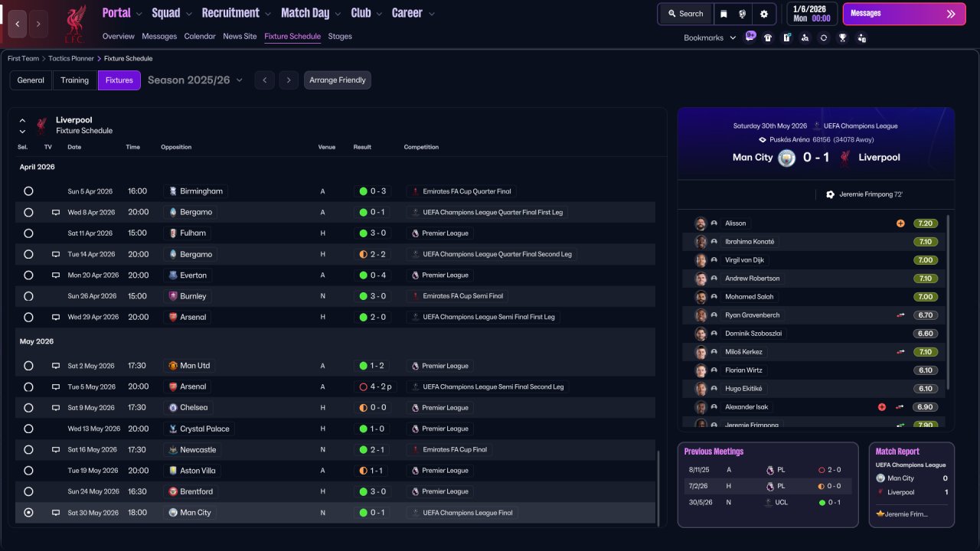
Task: Select the Everton fixture radio button
Action: pos(28,275)
